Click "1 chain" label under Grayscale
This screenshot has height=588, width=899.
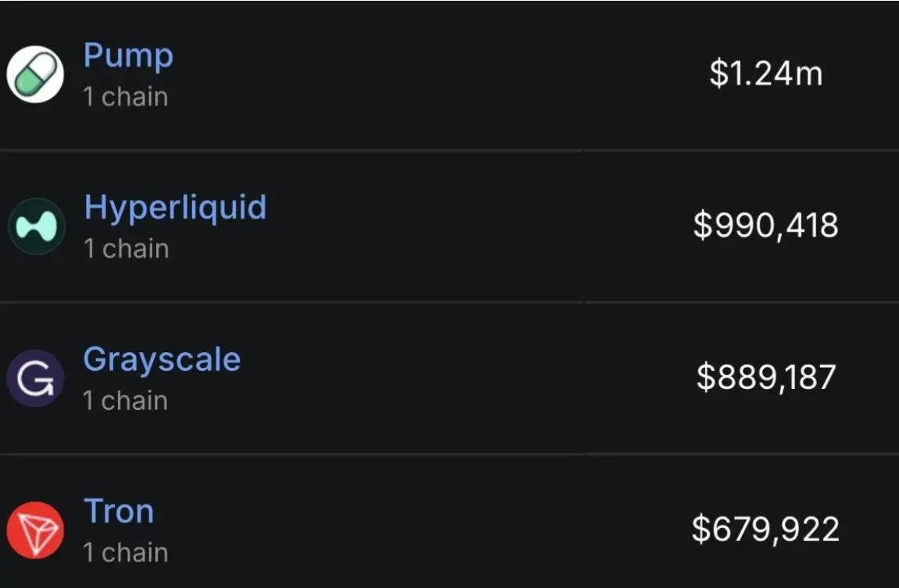[x=126, y=400]
